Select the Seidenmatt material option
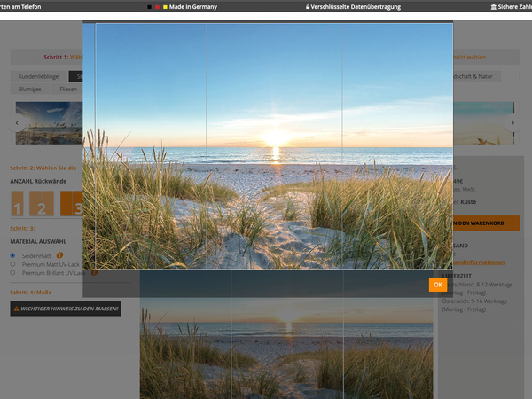 (x=12, y=255)
